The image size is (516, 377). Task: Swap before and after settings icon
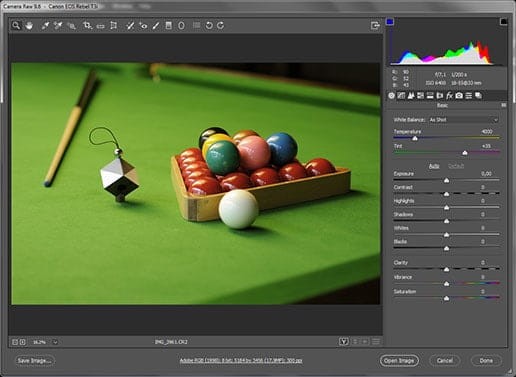coord(355,341)
